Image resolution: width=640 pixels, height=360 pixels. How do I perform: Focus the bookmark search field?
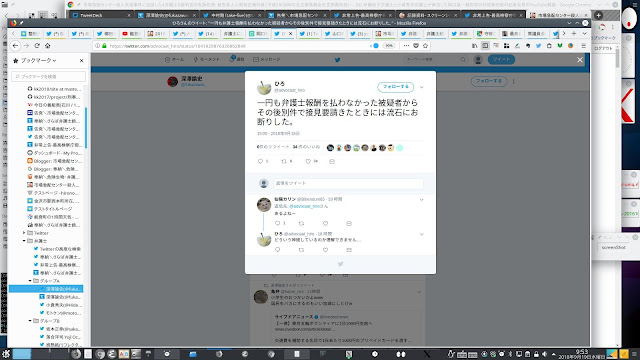(49, 76)
